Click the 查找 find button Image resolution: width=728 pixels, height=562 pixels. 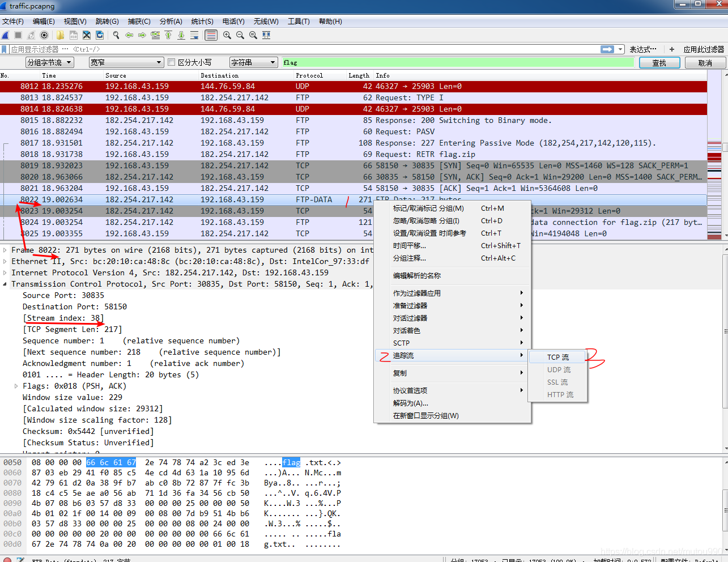659,62
